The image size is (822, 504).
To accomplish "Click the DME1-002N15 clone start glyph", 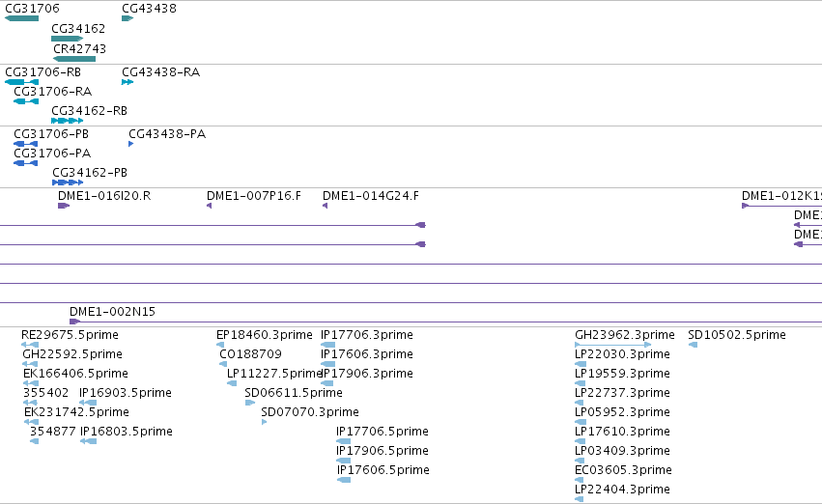I will pos(75,322).
